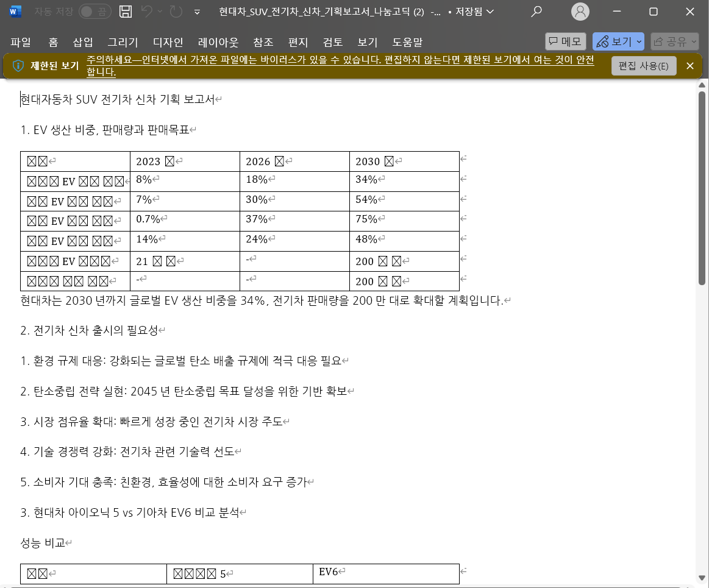Image resolution: width=709 pixels, height=588 pixels.
Task: Open the 파일 menu
Action: (21, 42)
